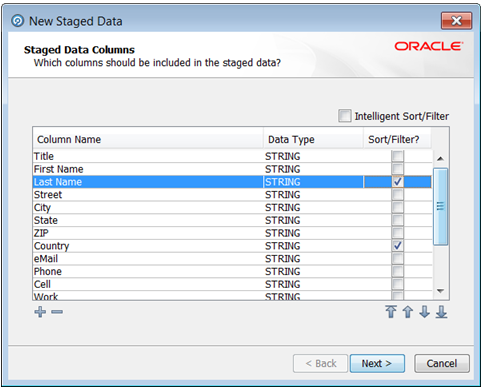484x390 pixels.
Task: Move selected column to bottom
Action: pos(441,312)
